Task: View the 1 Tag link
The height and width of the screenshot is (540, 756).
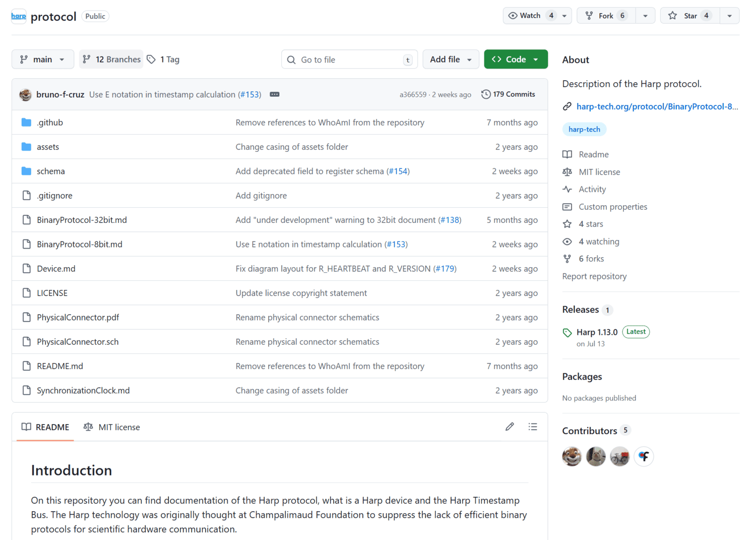Action: point(163,59)
